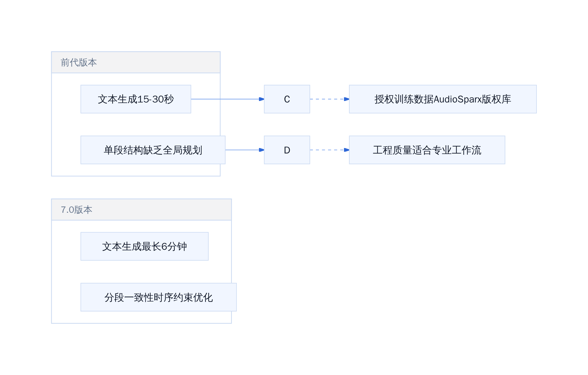Click dashed arrowhead pointing to AudioSparx node

click(x=347, y=99)
